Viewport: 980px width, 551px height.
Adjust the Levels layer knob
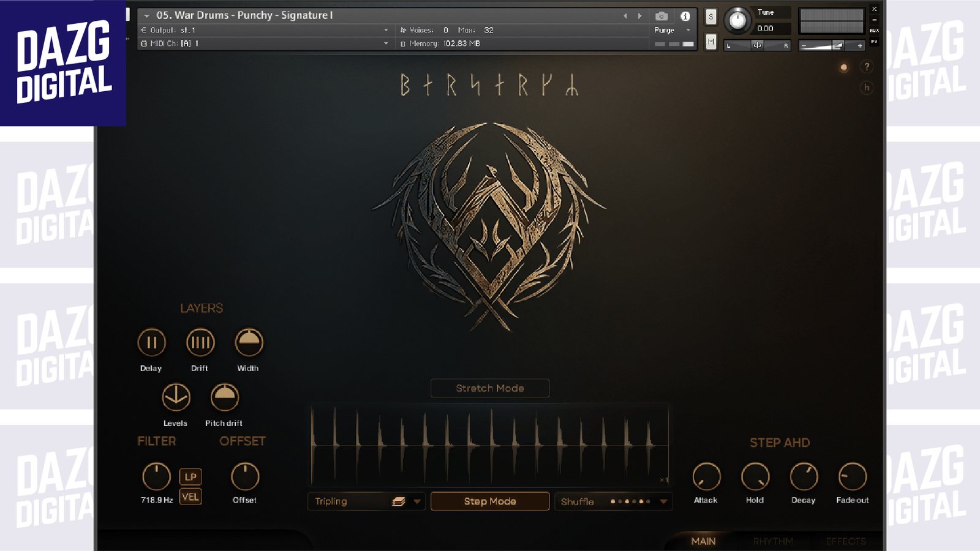tap(176, 397)
